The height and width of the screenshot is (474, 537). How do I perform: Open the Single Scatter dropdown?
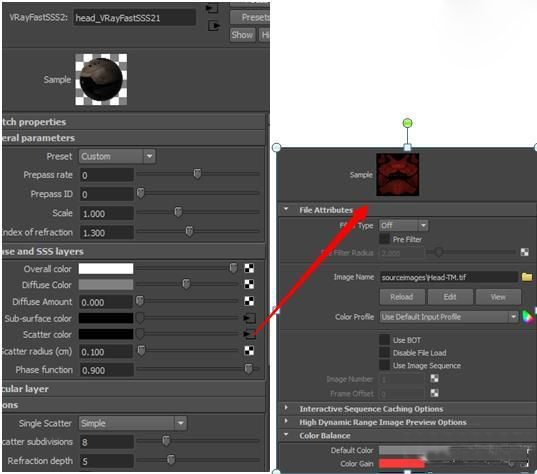133,423
